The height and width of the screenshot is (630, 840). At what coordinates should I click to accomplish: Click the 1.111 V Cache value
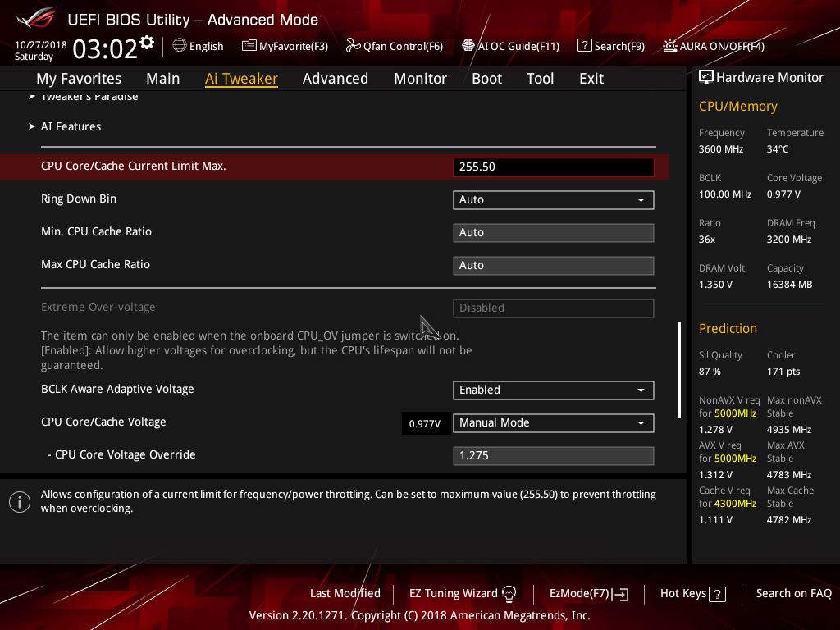715,520
